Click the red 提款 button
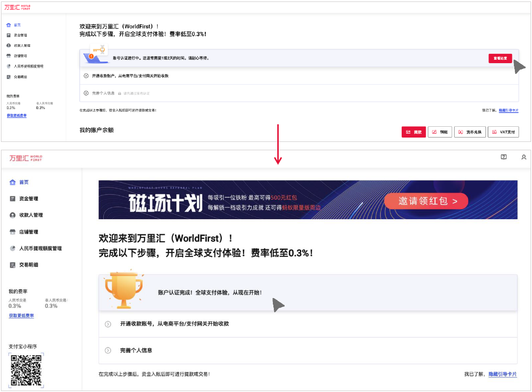Screen dimensions: 532x392 413,132
